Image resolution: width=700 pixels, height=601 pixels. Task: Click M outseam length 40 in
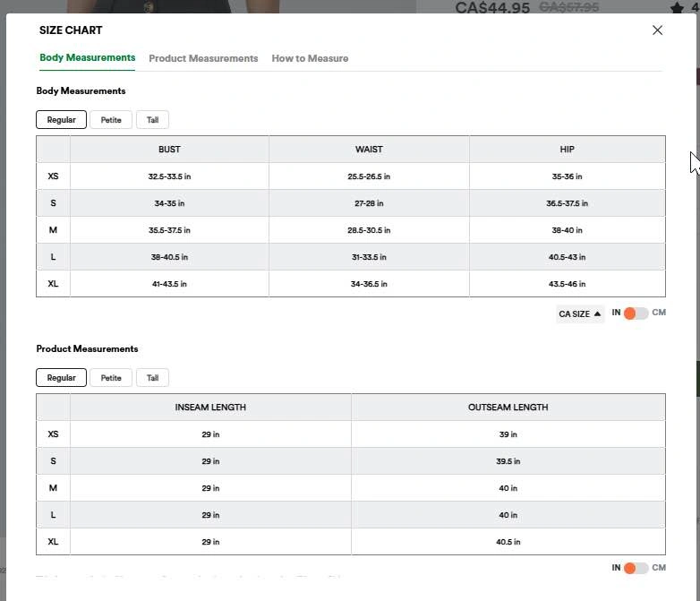[x=508, y=488]
